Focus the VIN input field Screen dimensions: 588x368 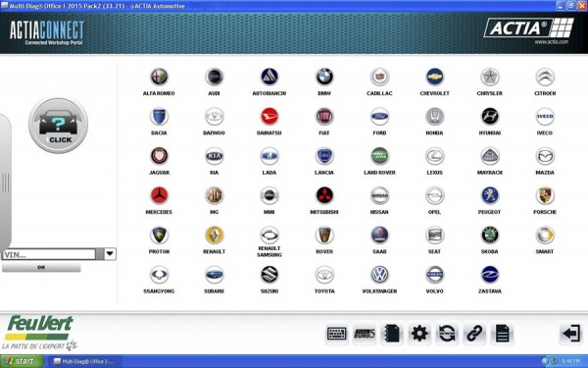pyautogui.click(x=49, y=254)
